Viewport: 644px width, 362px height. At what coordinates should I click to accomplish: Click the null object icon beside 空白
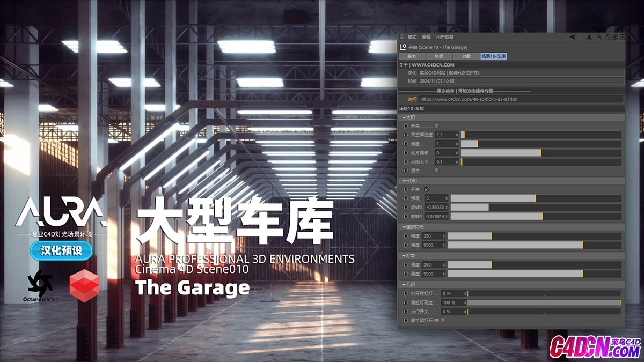(x=403, y=47)
